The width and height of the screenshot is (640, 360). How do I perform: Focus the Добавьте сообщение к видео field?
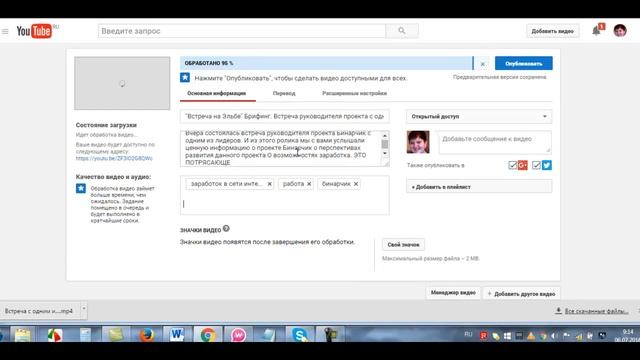point(495,142)
